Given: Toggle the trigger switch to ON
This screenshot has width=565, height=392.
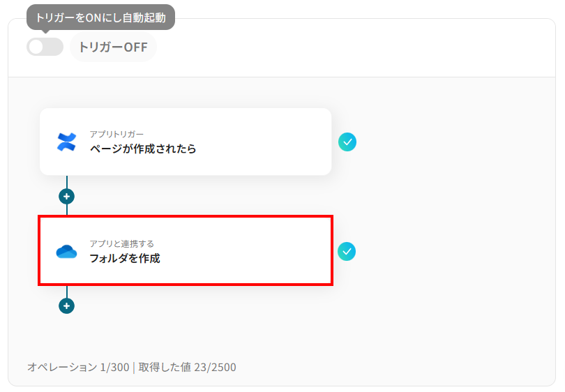Looking at the screenshot, I should tap(45, 47).
